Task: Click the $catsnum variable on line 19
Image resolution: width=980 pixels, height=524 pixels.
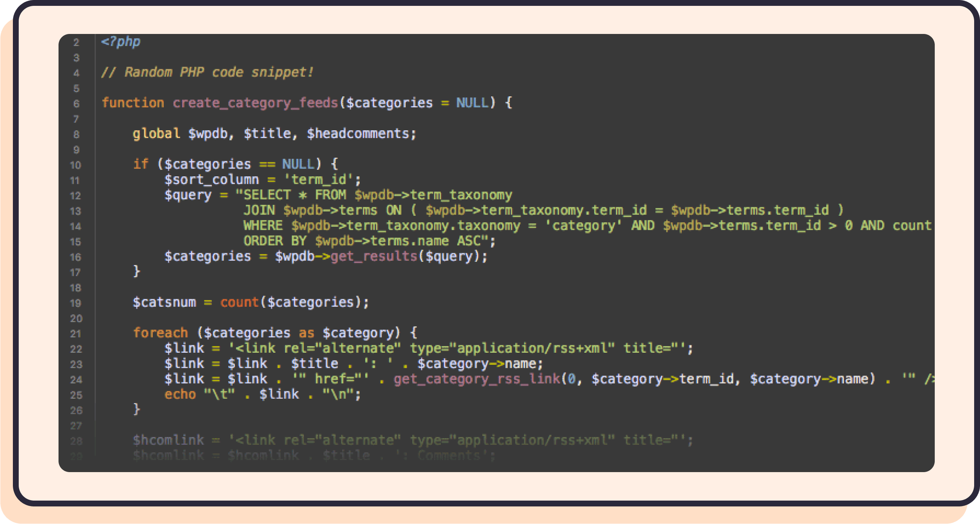Action: [164, 302]
